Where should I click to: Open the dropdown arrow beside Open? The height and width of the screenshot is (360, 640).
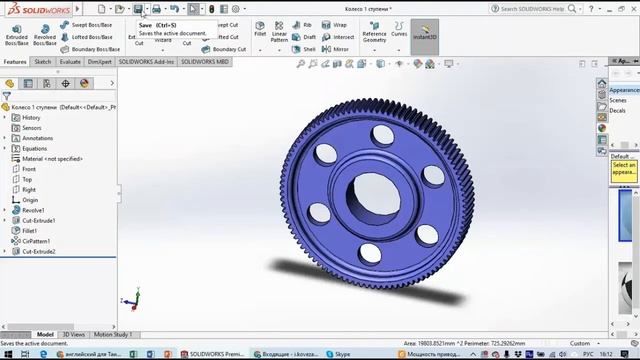tap(129, 9)
